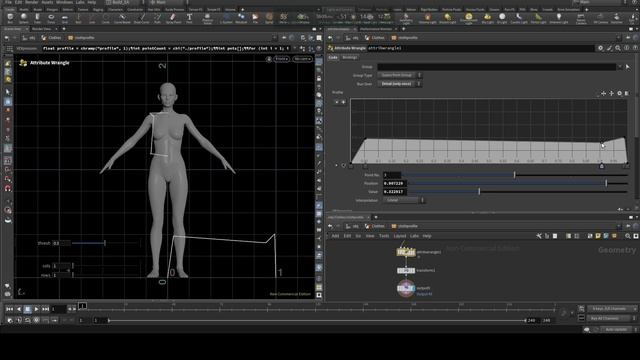Open the File menu

[8, 2]
